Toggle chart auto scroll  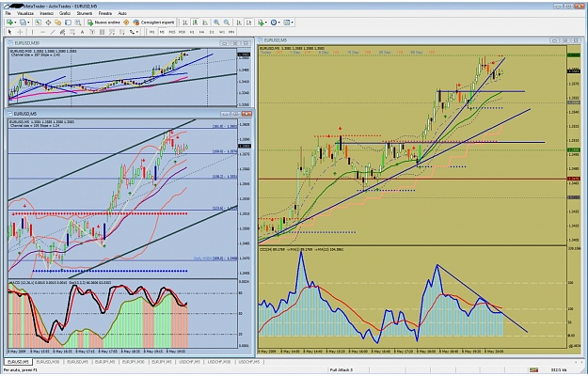click(x=239, y=23)
